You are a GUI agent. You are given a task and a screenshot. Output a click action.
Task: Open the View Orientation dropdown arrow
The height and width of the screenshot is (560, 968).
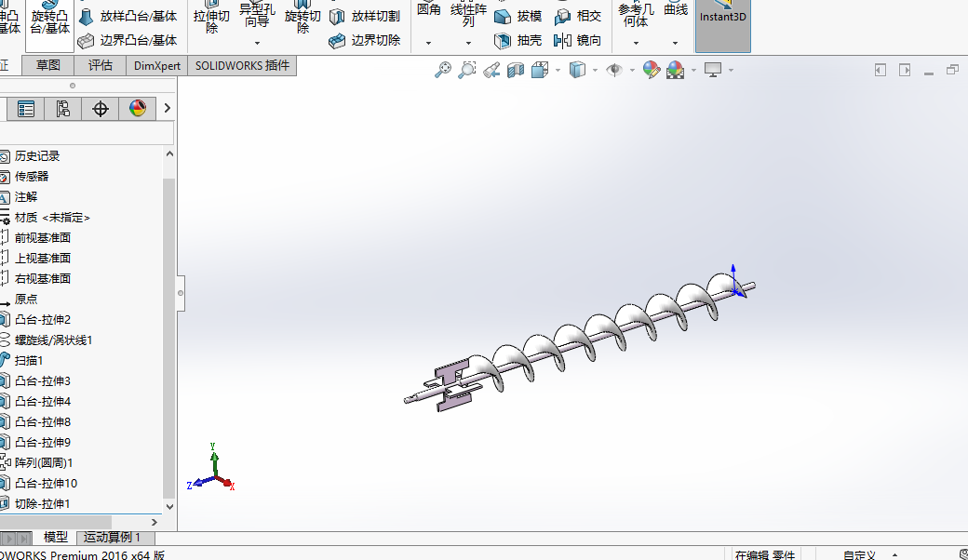[x=558, y=71]
